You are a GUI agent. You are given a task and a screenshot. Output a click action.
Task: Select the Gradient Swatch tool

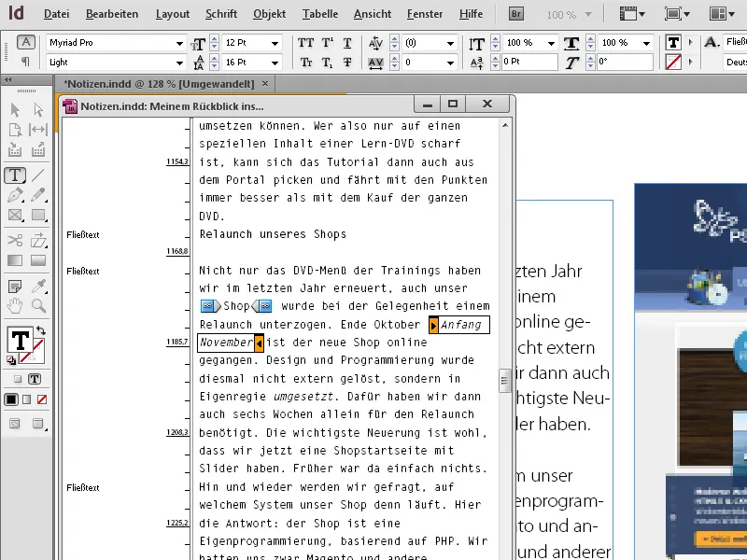(x=15, y=260)
